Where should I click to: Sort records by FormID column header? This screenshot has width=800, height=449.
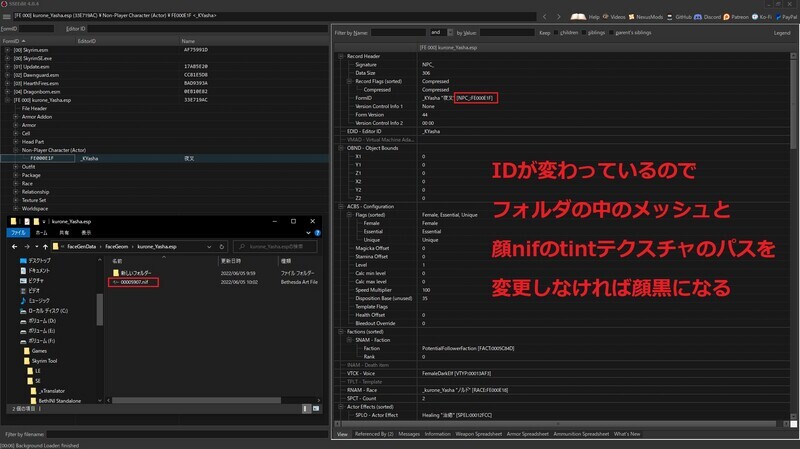[x=38, y=41]
